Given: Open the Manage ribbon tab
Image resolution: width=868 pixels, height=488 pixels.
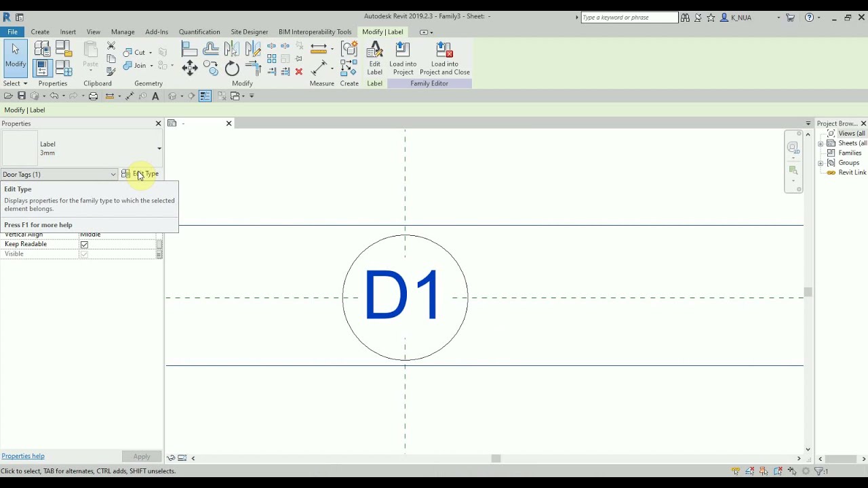Looking at the screenshot, I should point(123,32).
